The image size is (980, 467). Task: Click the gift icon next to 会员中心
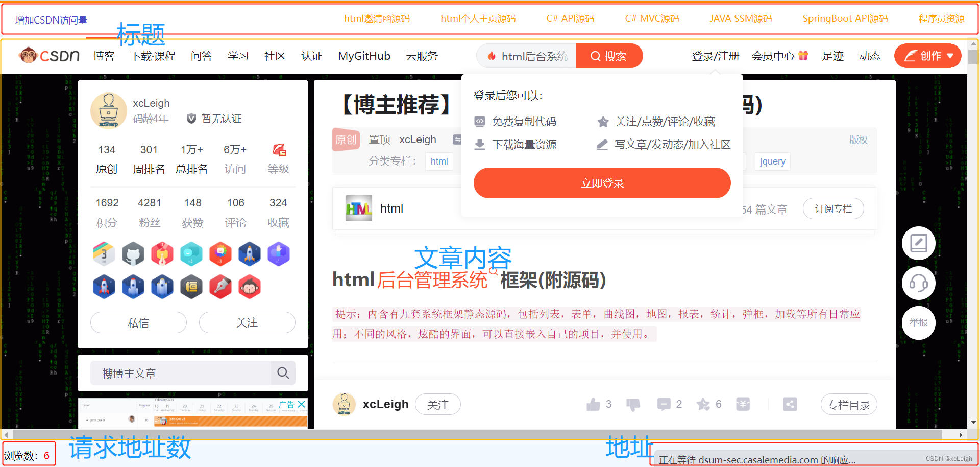(x=804, y=55)
